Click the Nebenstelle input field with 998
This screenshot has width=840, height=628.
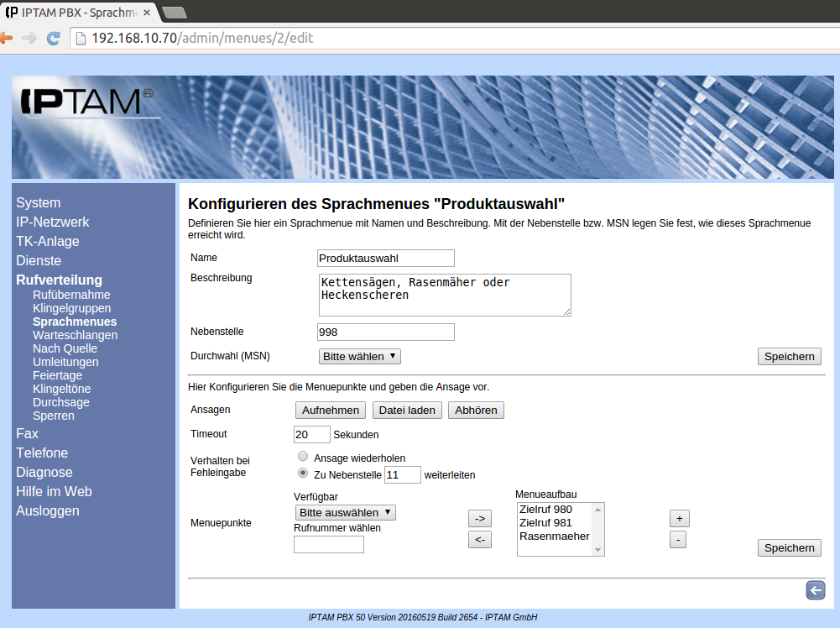coord(386,332)
